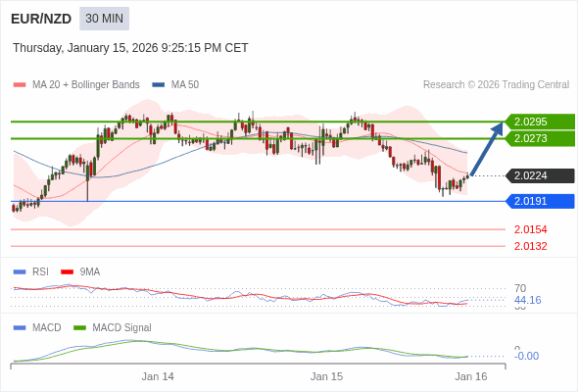Image resolution: width=578 pixels, height=392 pixels.
Task: Click the 9MA red legend swatch
Action: [x=67, y=272]
